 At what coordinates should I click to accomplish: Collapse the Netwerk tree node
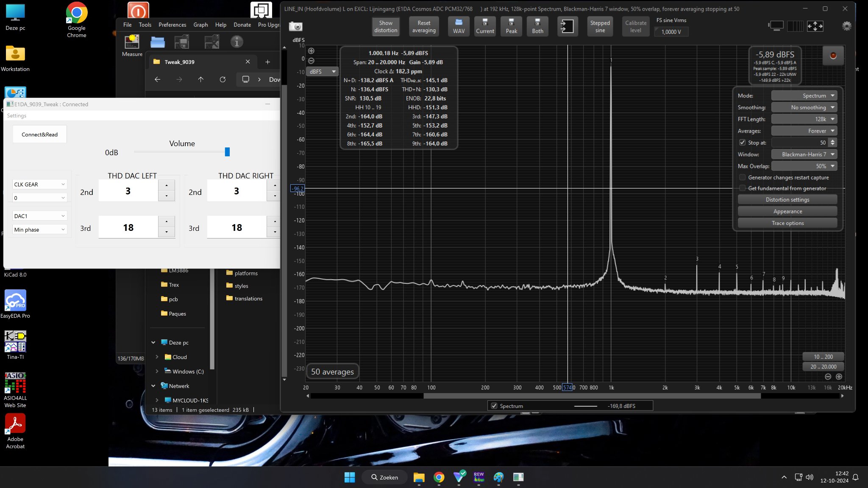(x=153, y=386)
